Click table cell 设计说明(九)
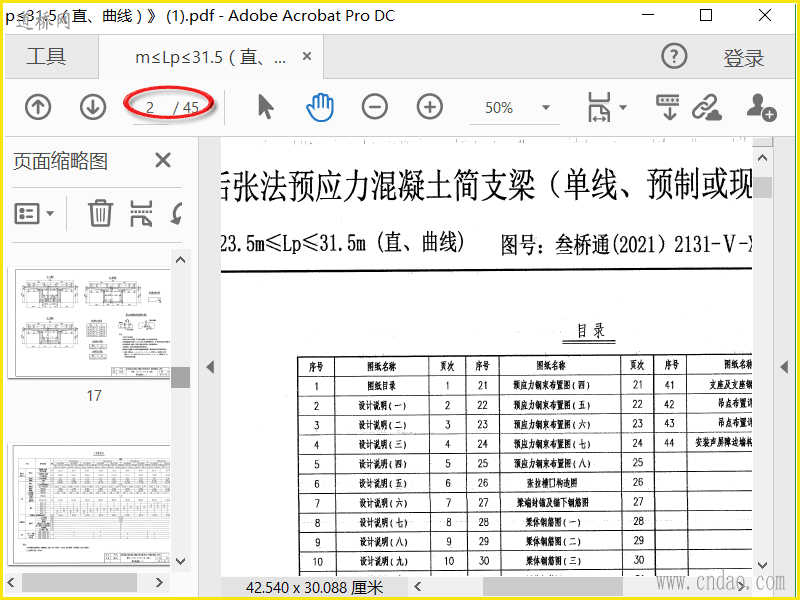 pyautogui.click(x=383, y=561)
